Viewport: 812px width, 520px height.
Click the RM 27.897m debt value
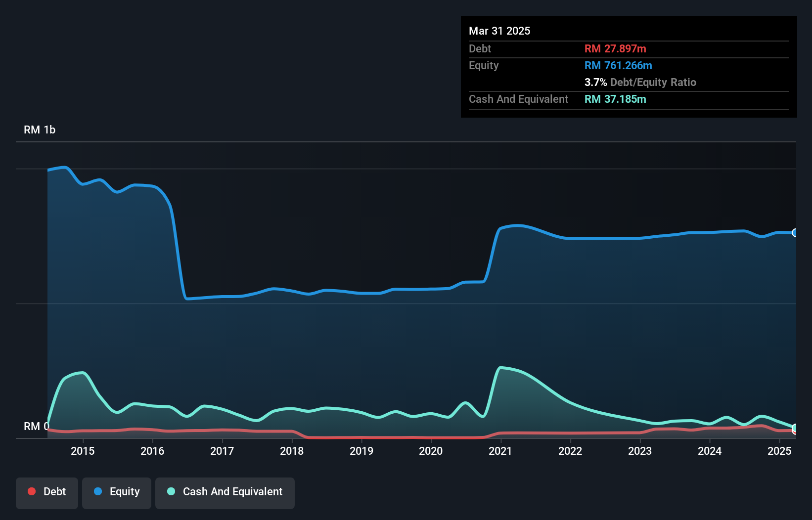coord(615,48)
